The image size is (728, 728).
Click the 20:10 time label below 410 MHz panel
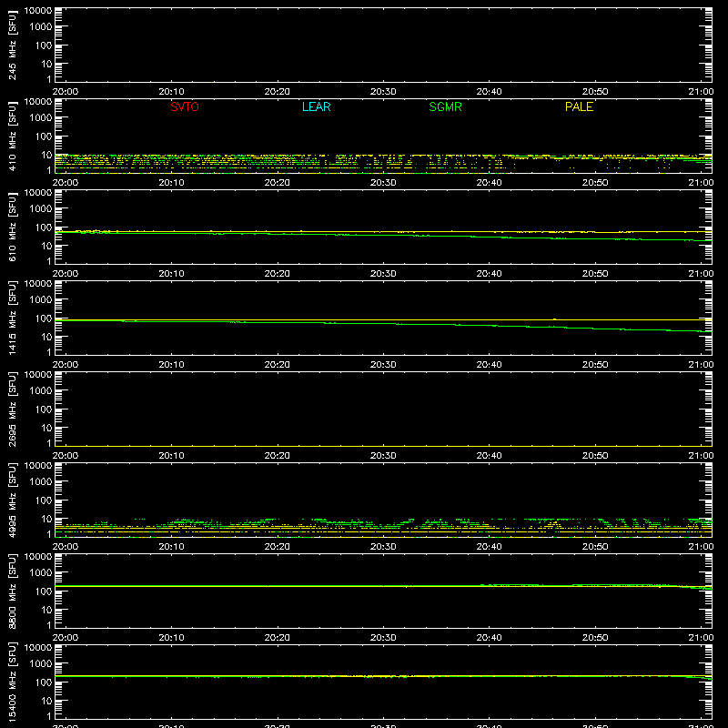tap(171, 183)
